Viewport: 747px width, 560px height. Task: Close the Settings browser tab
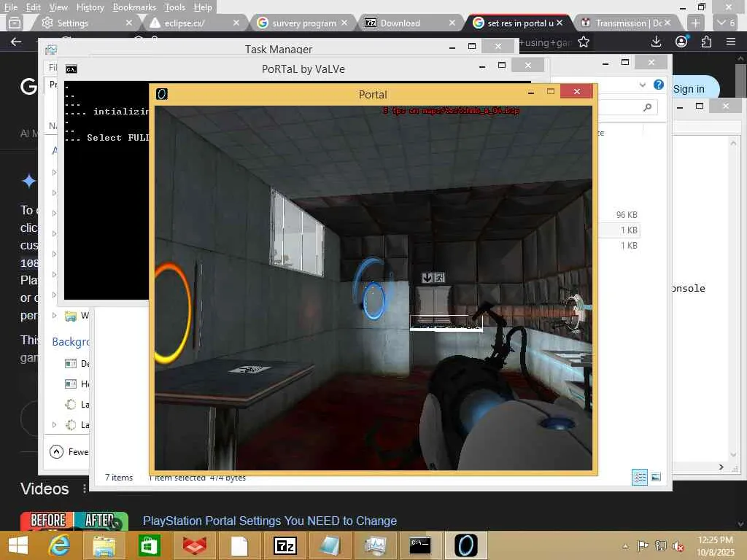[128, 23]
